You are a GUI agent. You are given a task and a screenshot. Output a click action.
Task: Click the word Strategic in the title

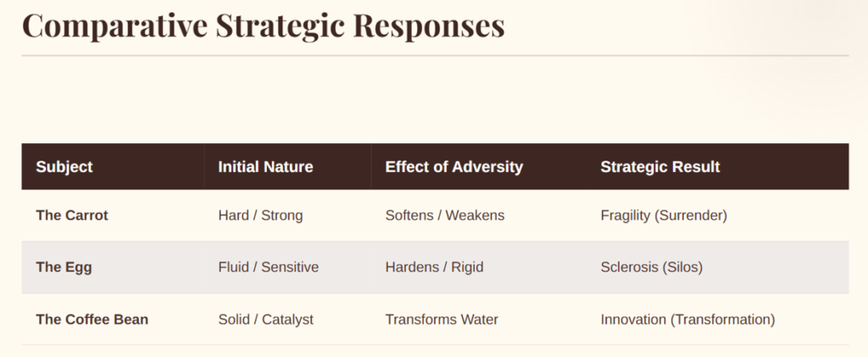[x=280, y=26]
